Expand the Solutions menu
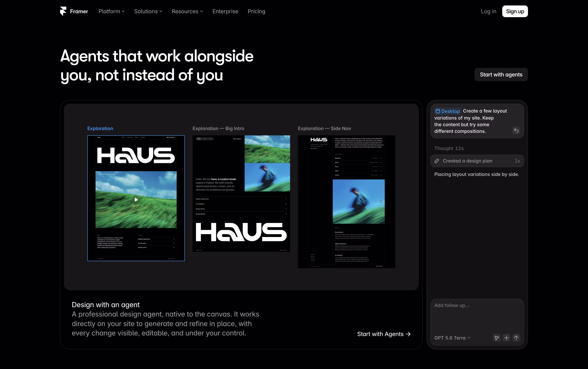This screenshot has height=369, width=588. (x=148, y=12)
